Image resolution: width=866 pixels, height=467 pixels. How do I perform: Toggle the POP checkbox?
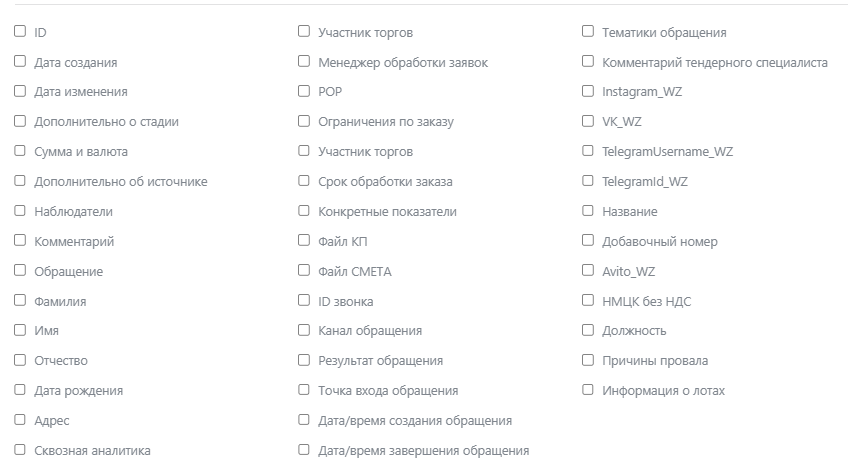click(304, 91)
